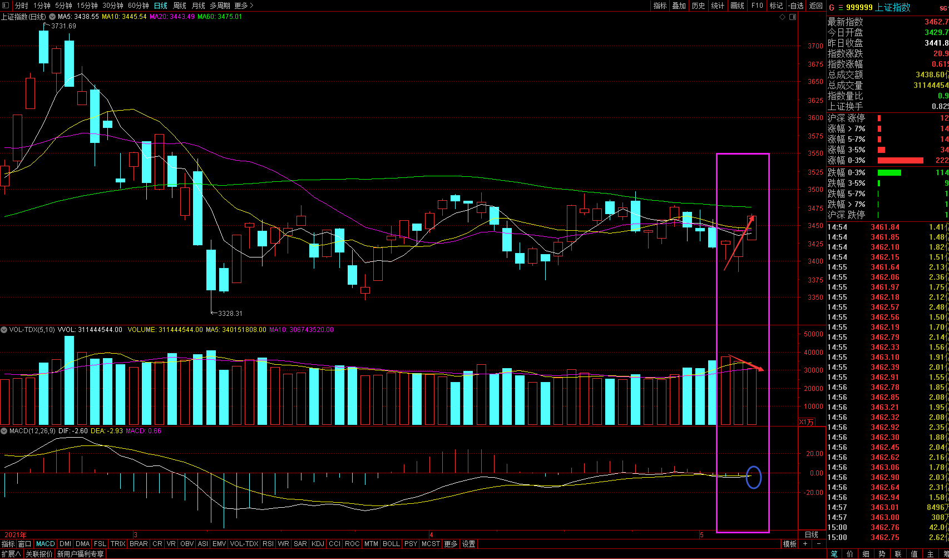Select the FSL indicator tab

100,544
